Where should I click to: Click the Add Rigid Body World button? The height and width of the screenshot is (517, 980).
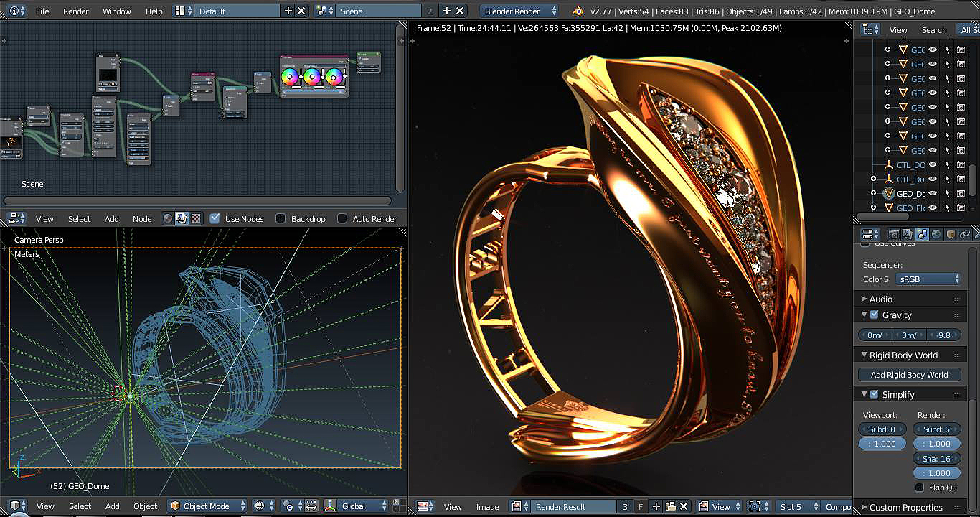click(909, 375)
